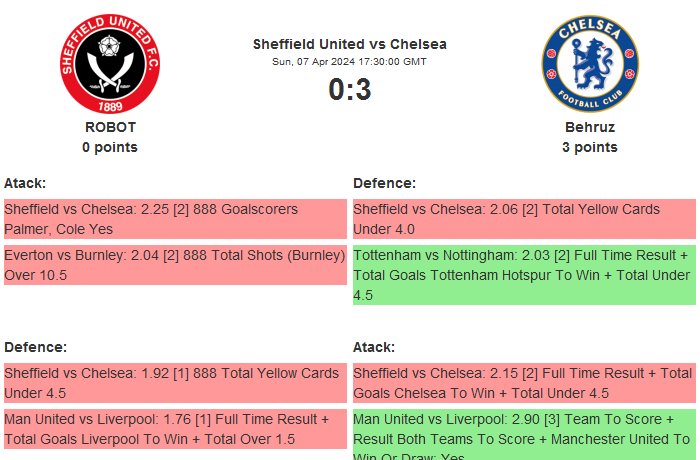Select Total Yellow Cards Under 4.5 bet

(x=175, y=383)
